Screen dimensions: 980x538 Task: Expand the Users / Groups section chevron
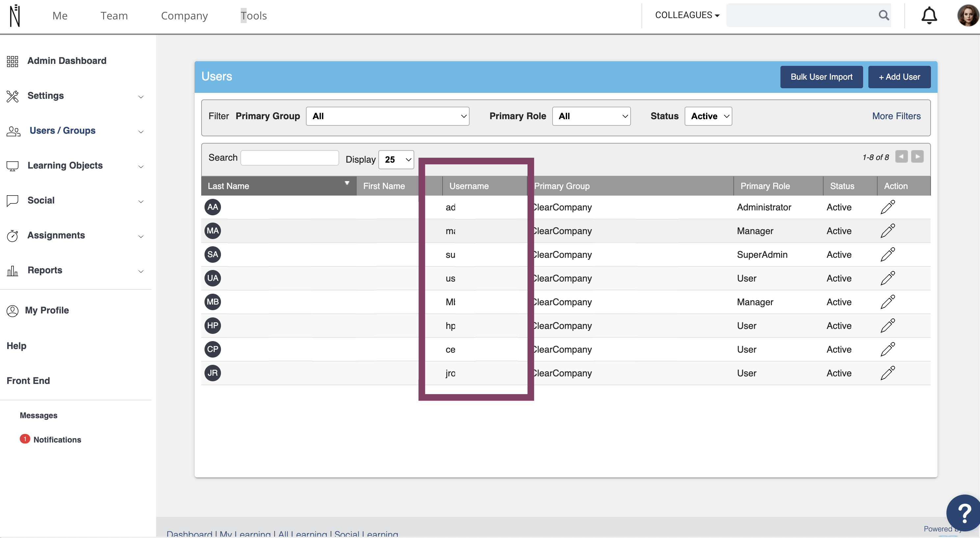(141, 132)
